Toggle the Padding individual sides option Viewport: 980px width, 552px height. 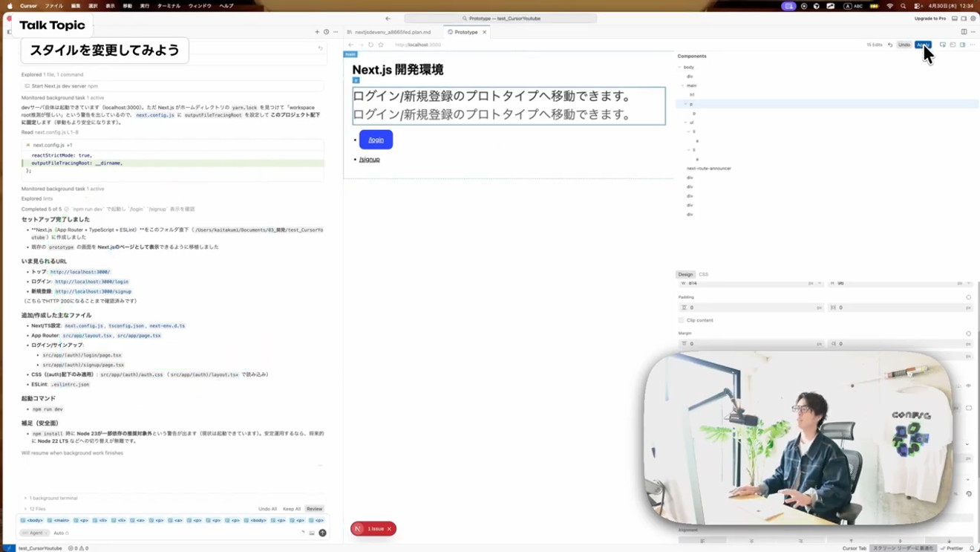tap(968, 297)
